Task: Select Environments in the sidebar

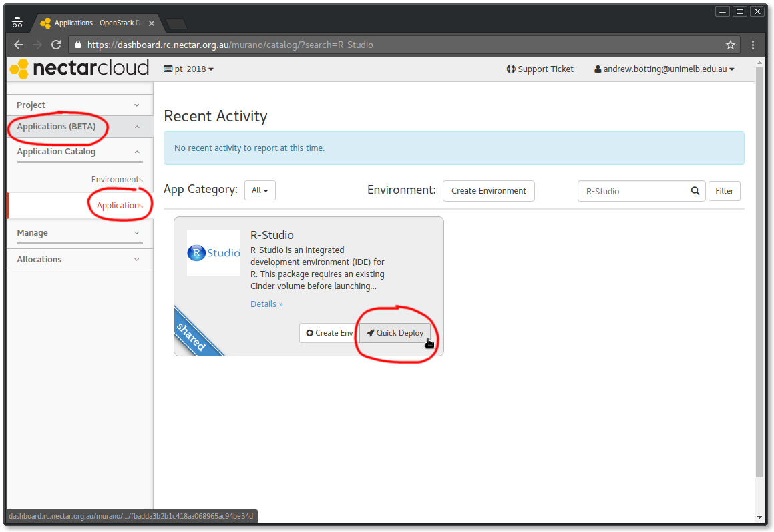Action: point(117,179)
